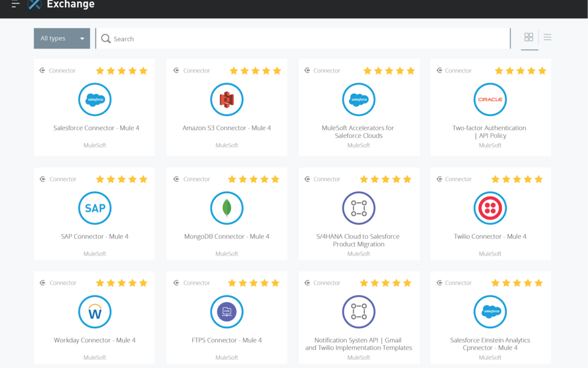The height and width of the screenshot is (368, 588).
Task: Click the S/4HANA Cloud to Salesforce template icon
Action: click(359, 208)
